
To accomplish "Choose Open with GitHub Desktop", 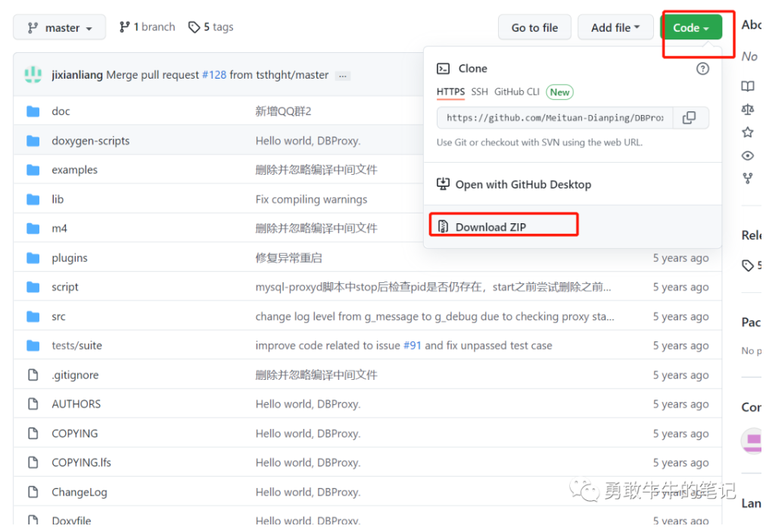I will tap(523, 184).
